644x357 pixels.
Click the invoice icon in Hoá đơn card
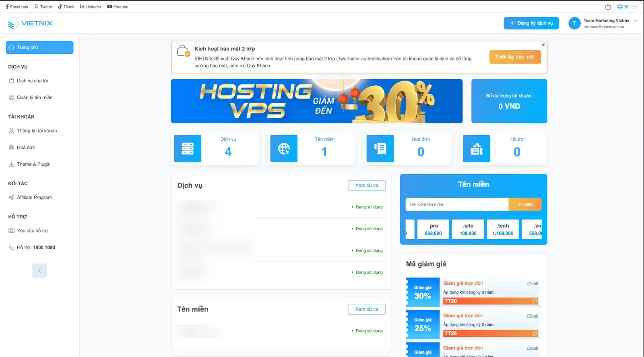(x=380, y=149)
